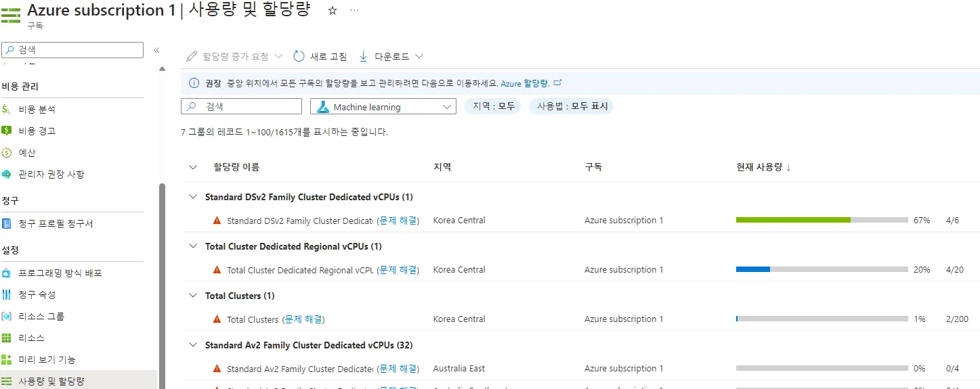The image size is (980, 389).
Task: Open 리소스 그룹 in sidebar
Action: tap(41, 316)
